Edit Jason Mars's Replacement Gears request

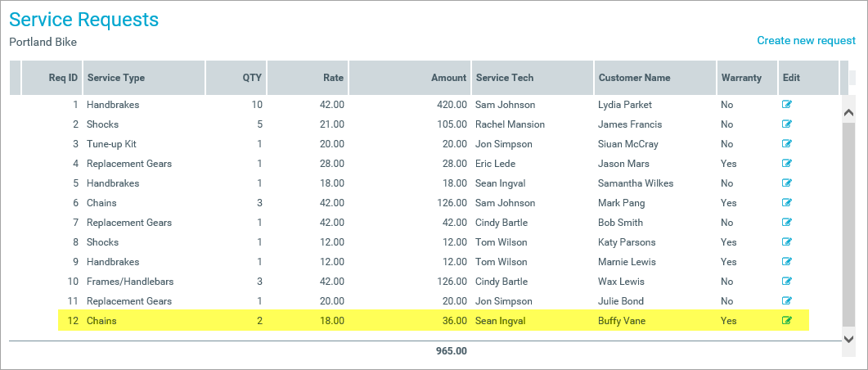[x=787, y=164]
